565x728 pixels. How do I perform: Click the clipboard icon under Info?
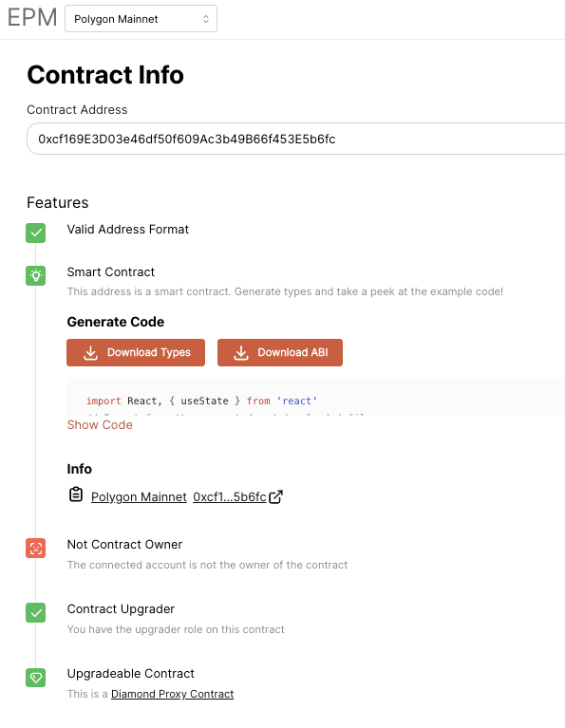pos(76,495)
